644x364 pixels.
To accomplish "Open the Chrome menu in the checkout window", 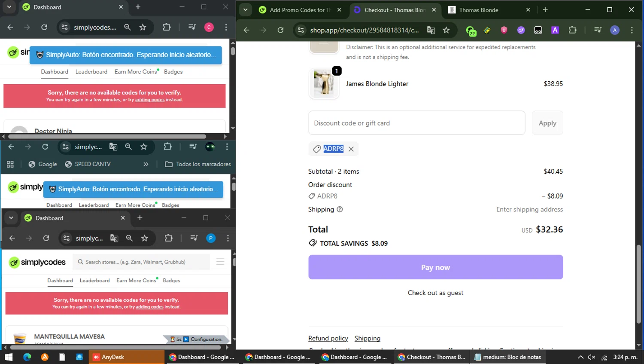I will pos(632,30).
